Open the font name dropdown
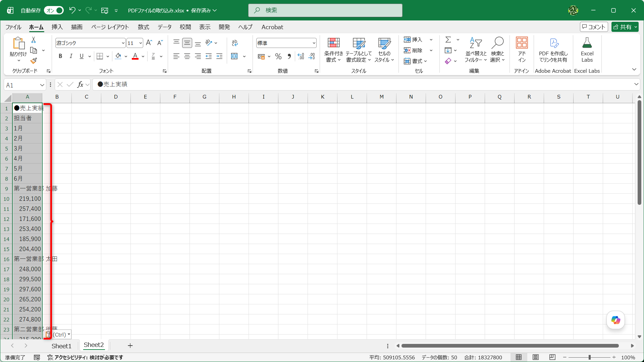 123,43
